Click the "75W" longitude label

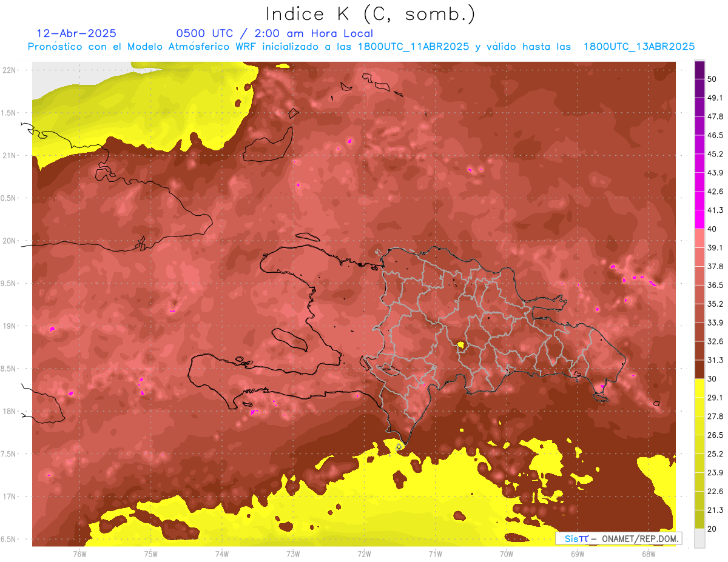[x=151, y=554]
